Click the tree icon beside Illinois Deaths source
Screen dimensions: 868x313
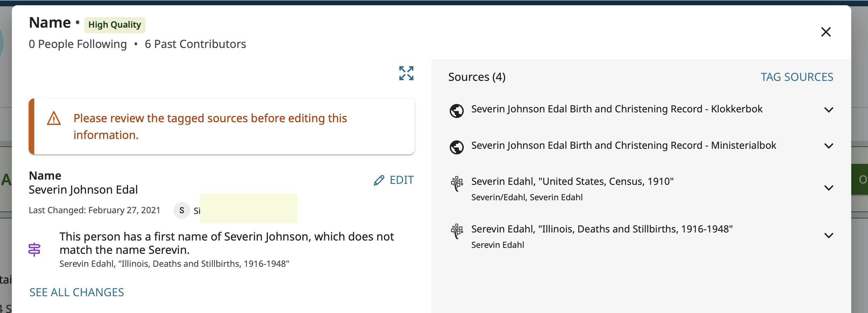pyautogui.click(x=456, y=231)
